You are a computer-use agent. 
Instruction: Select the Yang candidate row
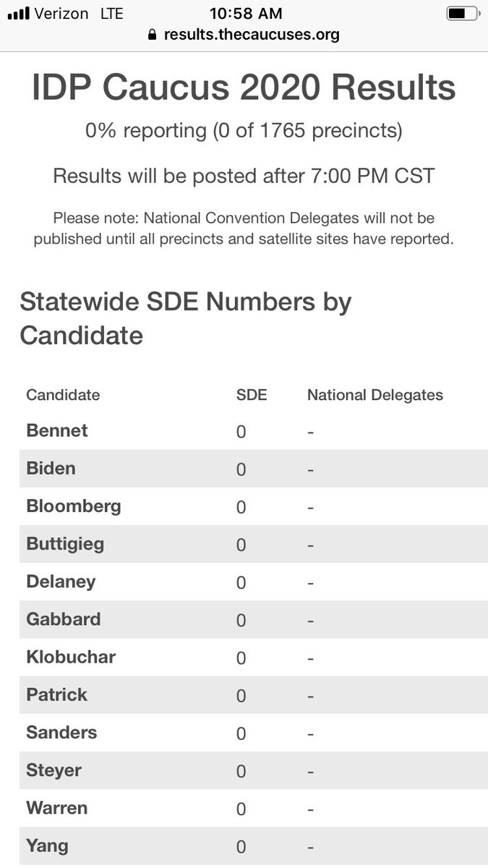[x=244, y=846]
